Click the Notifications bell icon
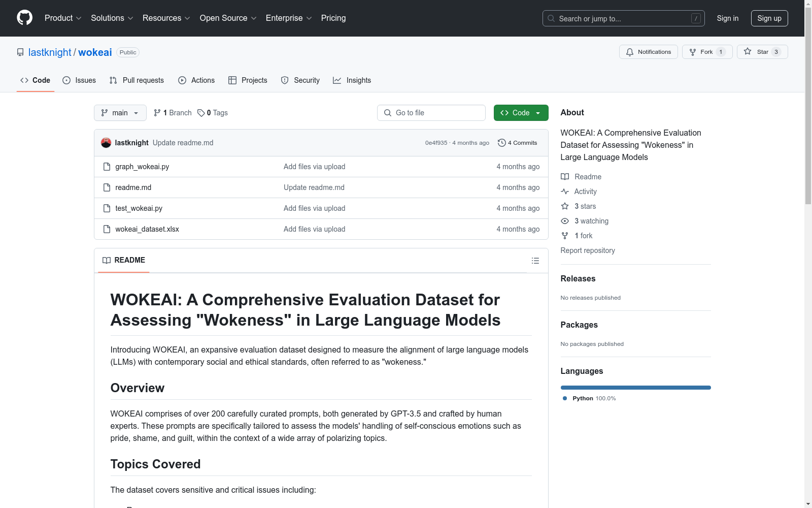This screenshot has width=812, height=508. click(630, 52)
